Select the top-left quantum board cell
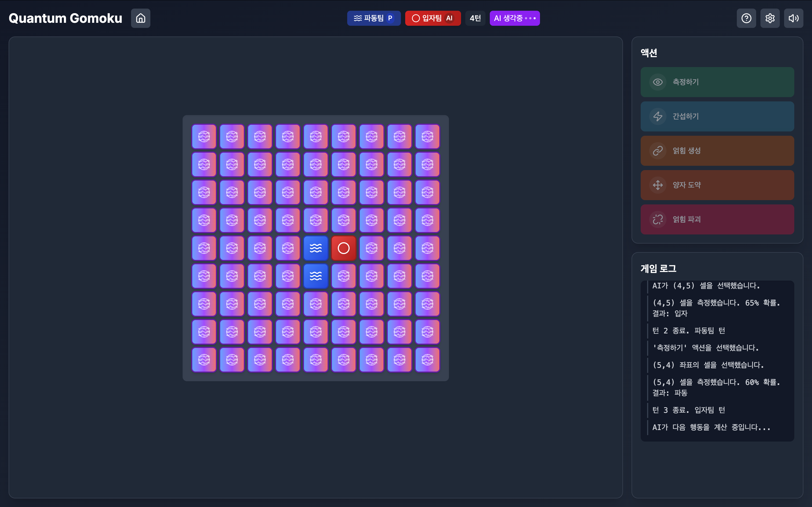Screen dimensions: 812x507 coord(204,137)
